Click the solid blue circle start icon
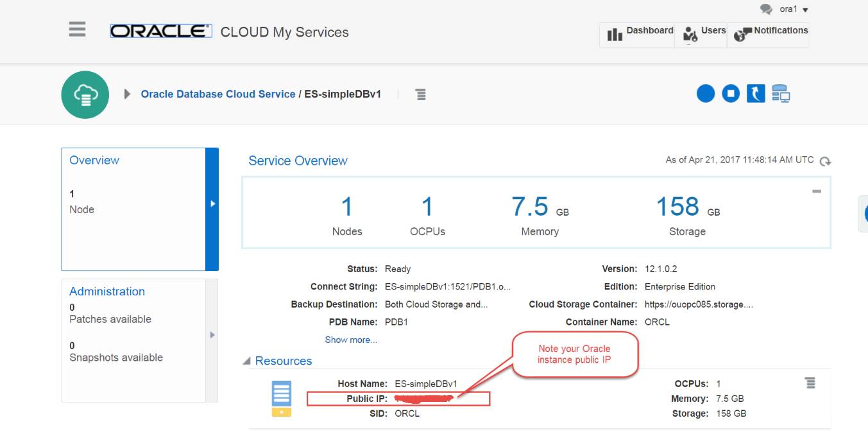 [x=706, y=94]
